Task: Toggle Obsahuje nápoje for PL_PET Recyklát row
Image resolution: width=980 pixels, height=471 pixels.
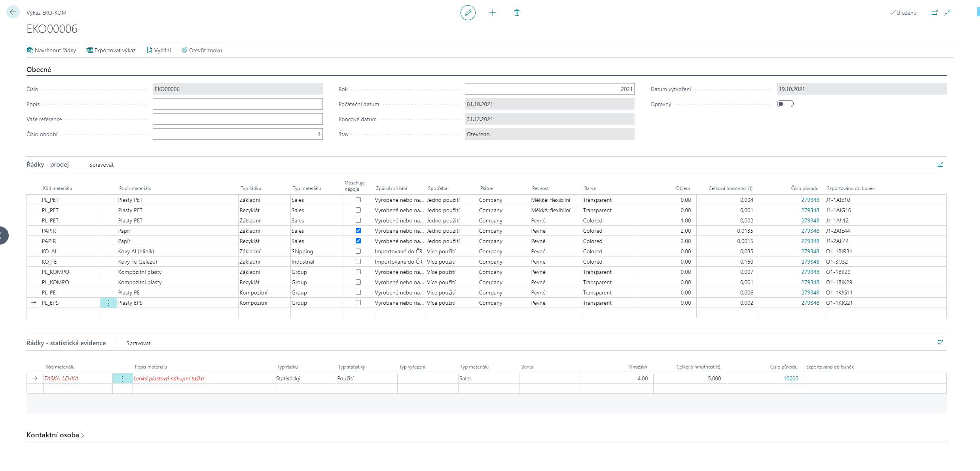Action: point(358,210)
